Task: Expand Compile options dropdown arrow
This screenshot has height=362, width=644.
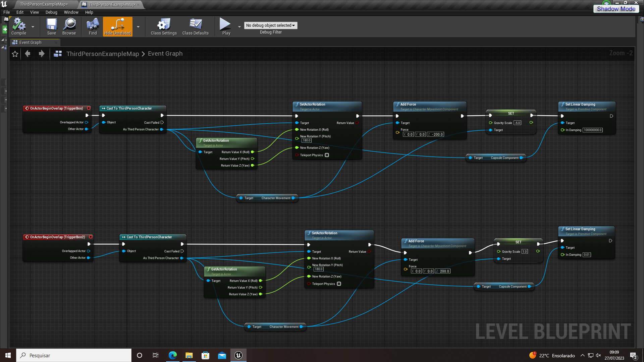Action: (x=33, y=27)
